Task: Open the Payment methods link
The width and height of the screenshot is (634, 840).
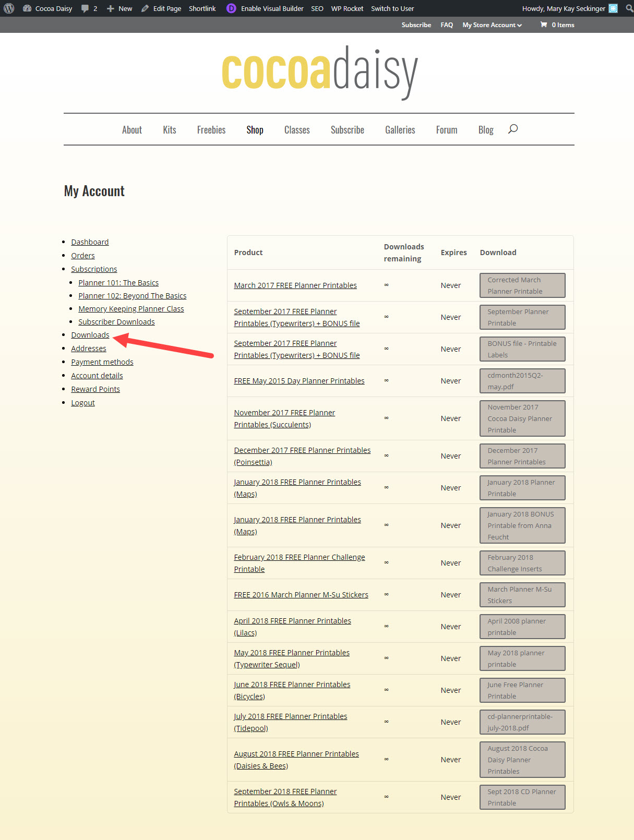Action: pyautogui.click(x=102, y=362)
